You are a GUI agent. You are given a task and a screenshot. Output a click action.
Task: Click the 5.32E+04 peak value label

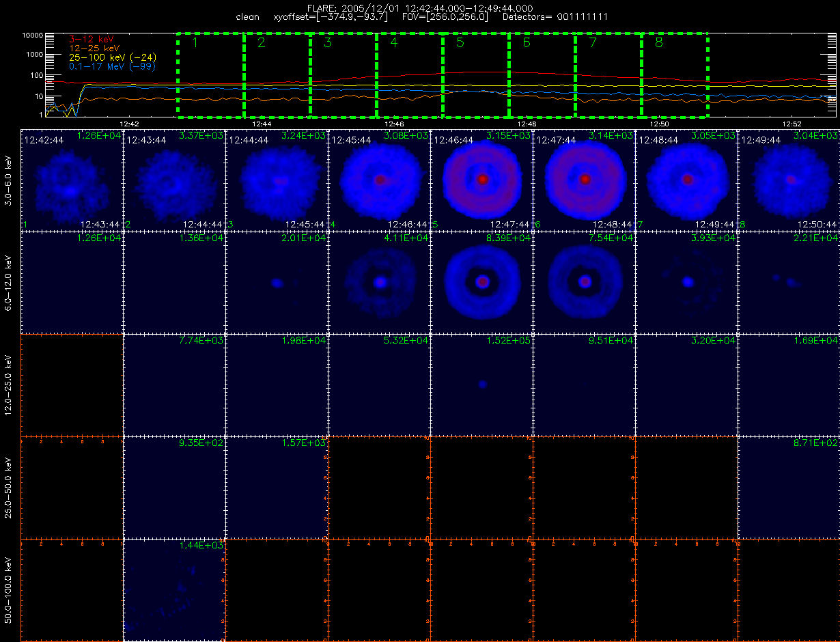(406, 341)
